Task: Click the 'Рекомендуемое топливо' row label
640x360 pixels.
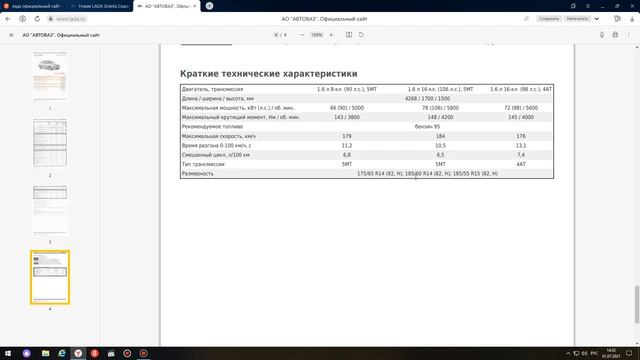Action: (x=212, y=127)
